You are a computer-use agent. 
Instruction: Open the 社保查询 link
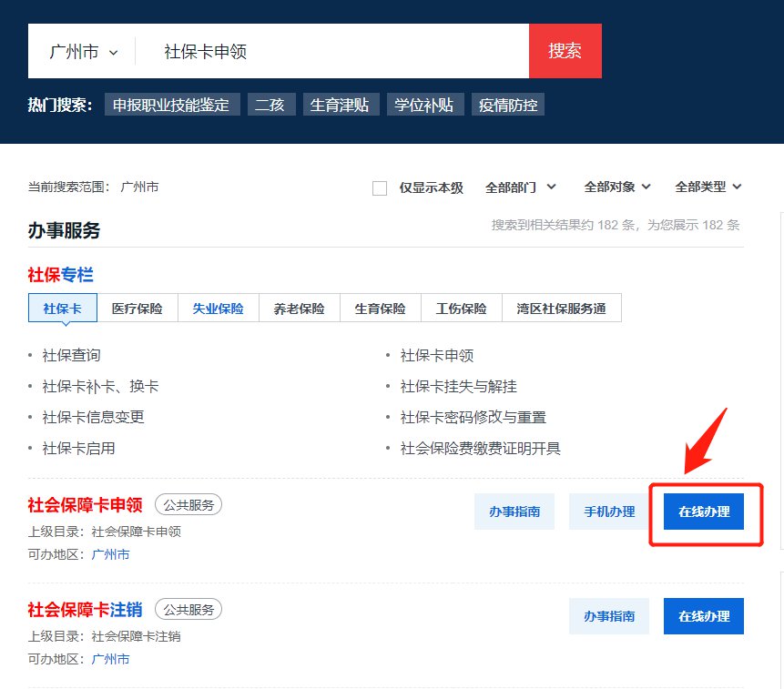(x=72, y=355)
